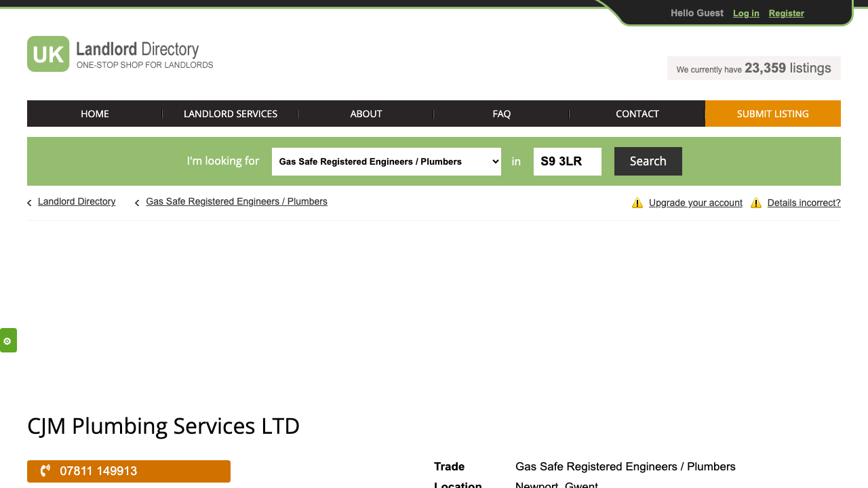Open the CONTACT menu item

(x=637, y=113)
